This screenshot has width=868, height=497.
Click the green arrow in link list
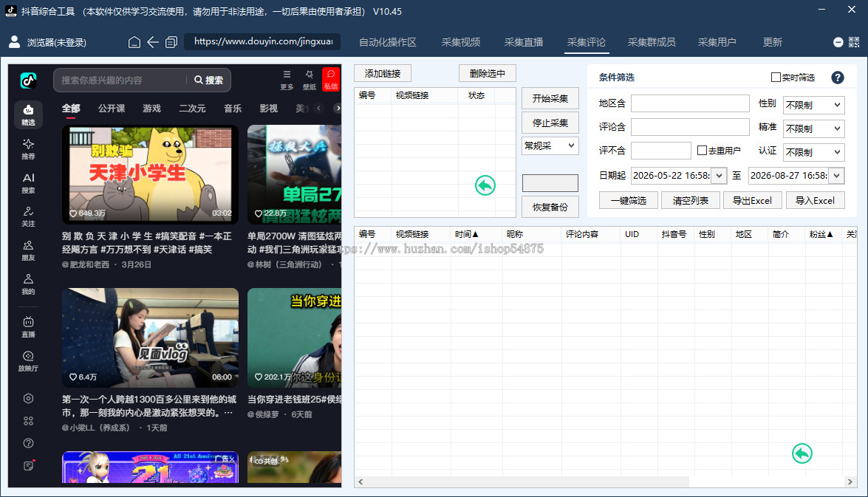coord(485,185)
